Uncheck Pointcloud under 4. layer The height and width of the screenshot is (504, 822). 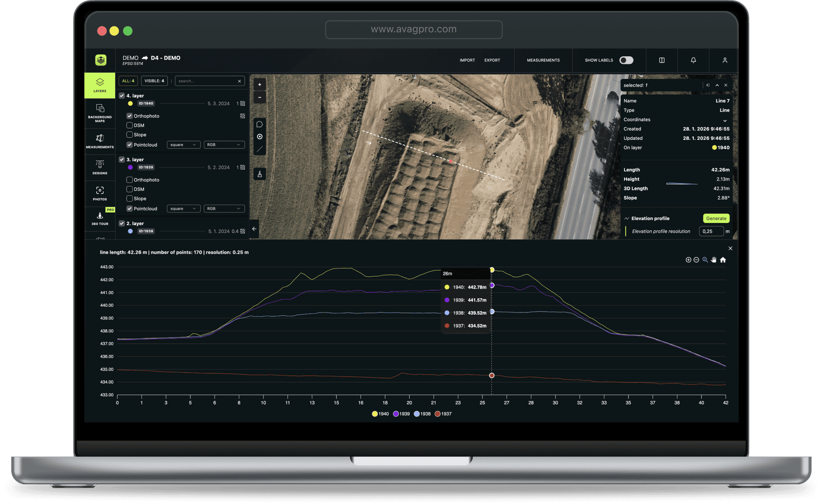(129, 145)
